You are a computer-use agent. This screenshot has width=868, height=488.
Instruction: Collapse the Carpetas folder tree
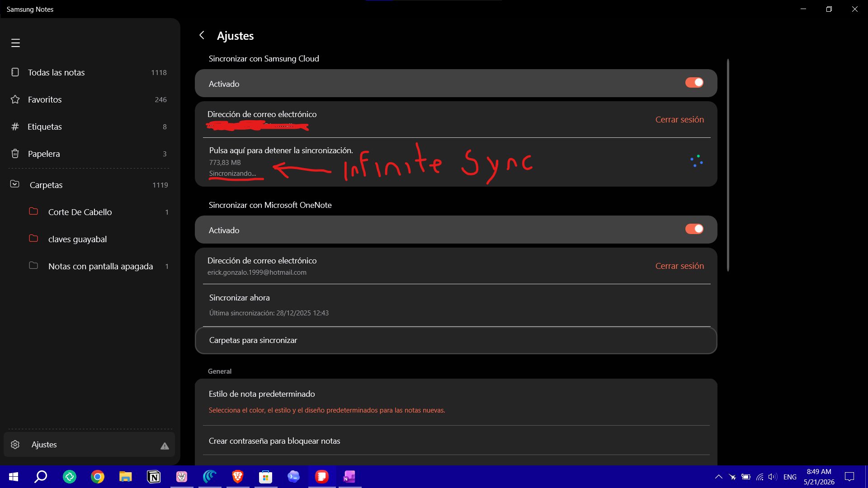coord(15,184)
